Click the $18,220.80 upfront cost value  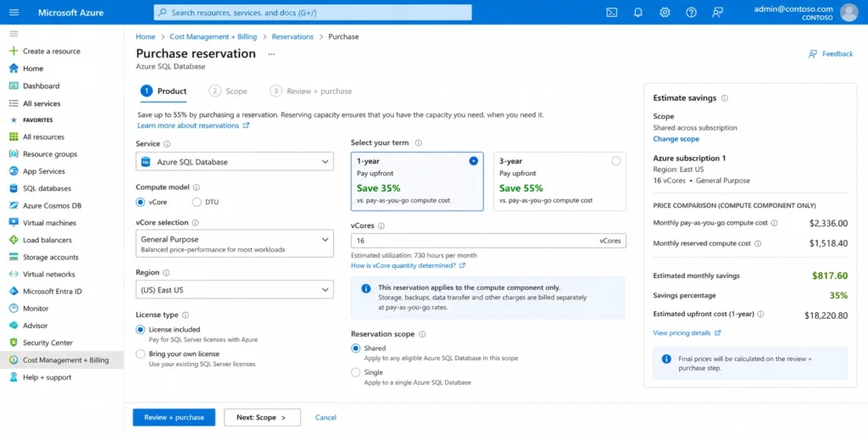click(x=826, y=315)
